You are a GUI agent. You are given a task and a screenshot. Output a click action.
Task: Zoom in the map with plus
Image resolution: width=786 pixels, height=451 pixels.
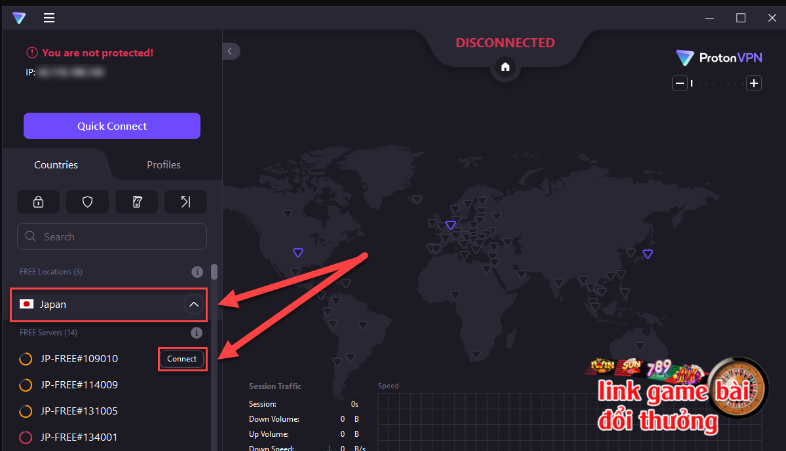coord(754,83)
